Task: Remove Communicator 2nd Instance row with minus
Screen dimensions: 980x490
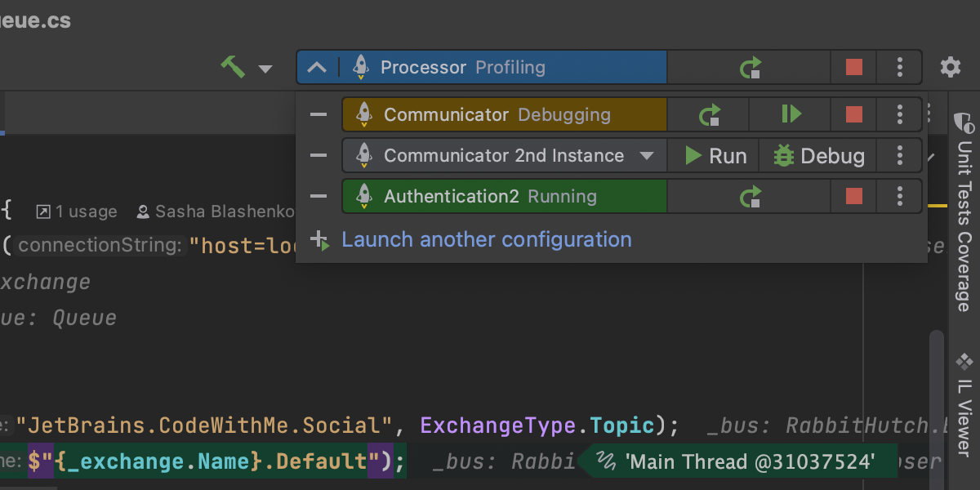Action: coord(319,155)
